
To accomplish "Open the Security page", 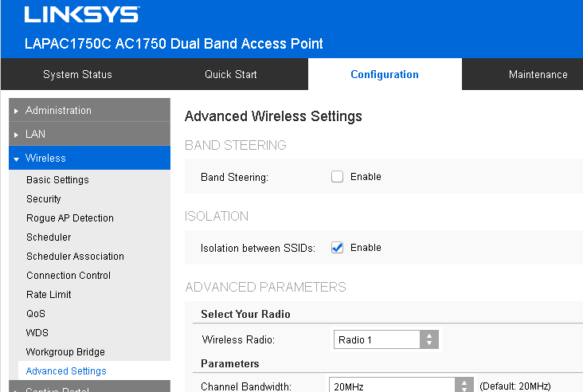I will (44, 199).
